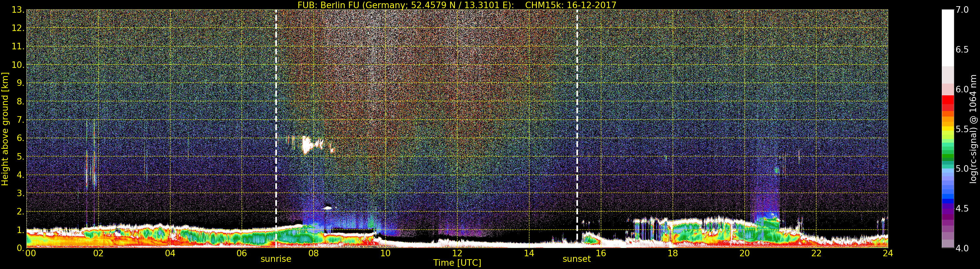980x269 pixels.
Task: Select the '11.' height axis tick label
Action: coord(18,46)
